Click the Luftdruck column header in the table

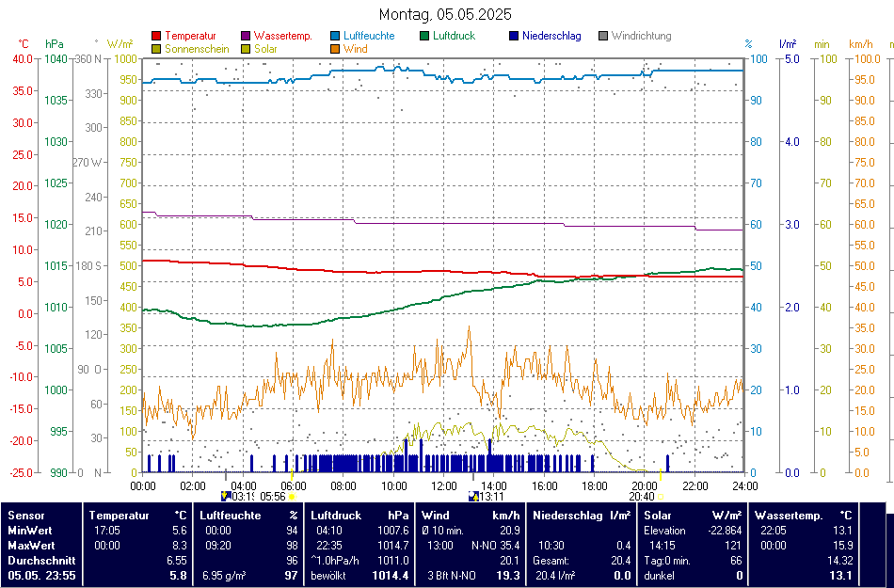coord(336,516)
